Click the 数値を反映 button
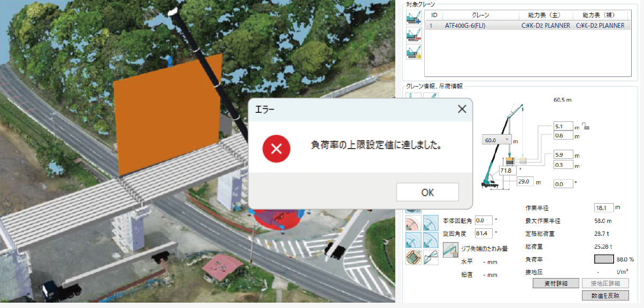The height and width of the screenshot is (308, 644). pyautogui.click(x=605, y=295)
